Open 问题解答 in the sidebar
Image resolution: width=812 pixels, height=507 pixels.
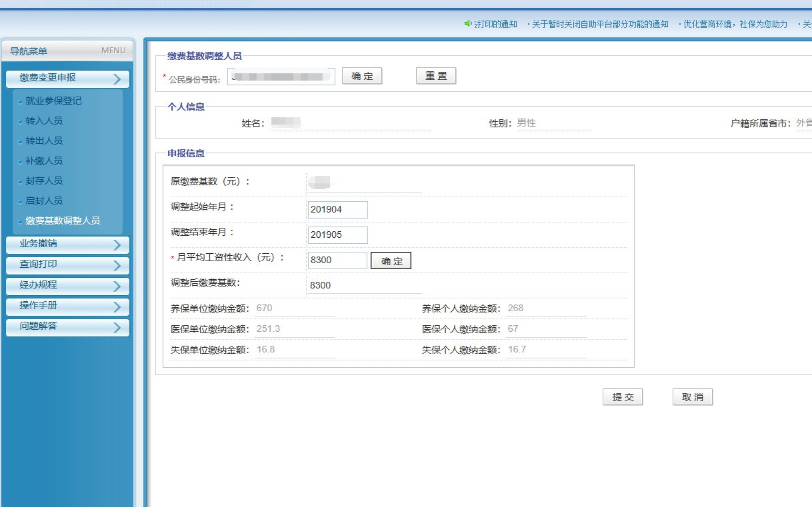[x=67, y=327]
